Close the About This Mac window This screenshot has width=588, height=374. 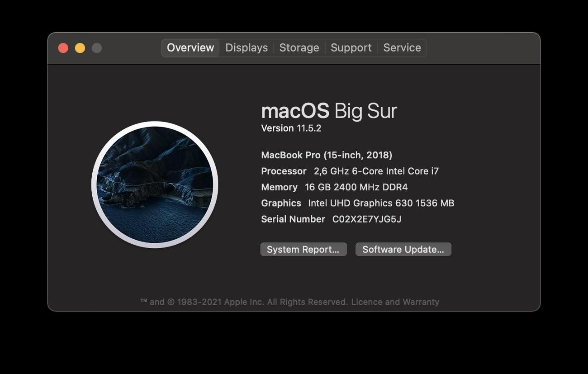coord(63,48)
